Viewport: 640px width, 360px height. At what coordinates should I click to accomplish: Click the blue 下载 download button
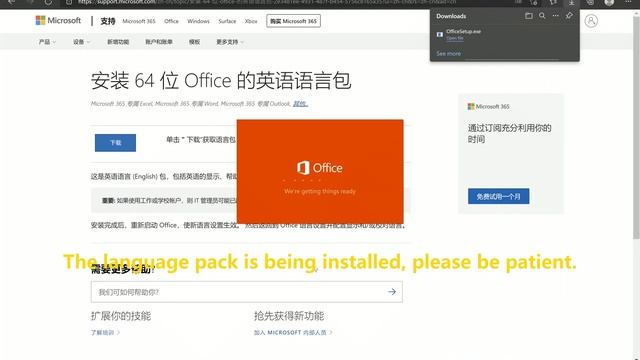[116, 143]
